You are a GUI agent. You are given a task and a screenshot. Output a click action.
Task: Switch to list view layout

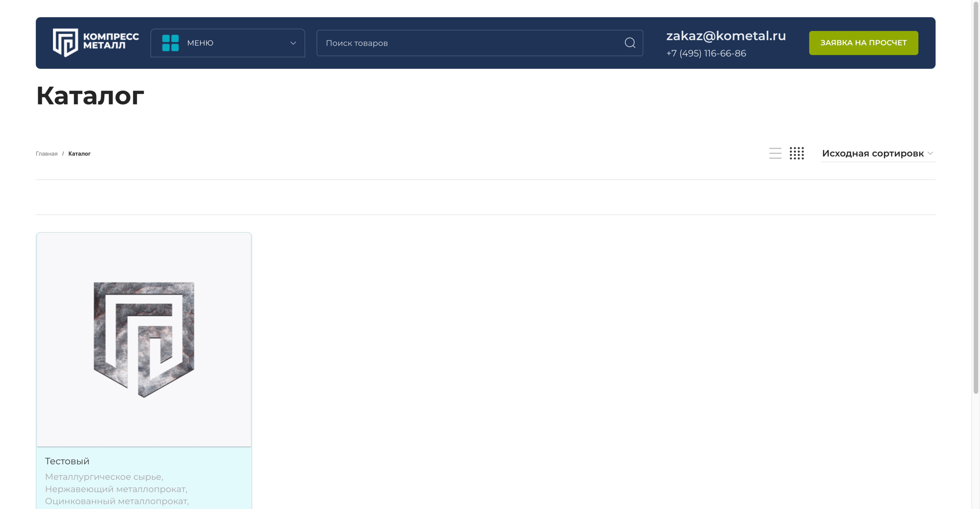775,153
